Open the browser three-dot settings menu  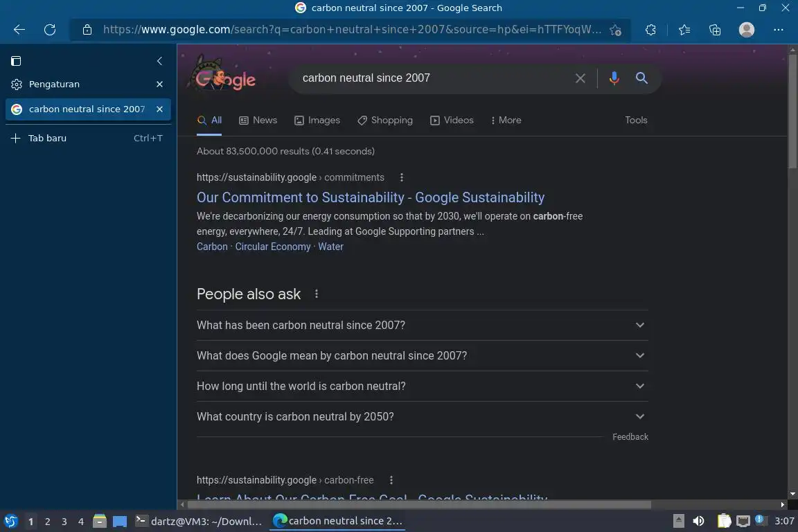778,30
